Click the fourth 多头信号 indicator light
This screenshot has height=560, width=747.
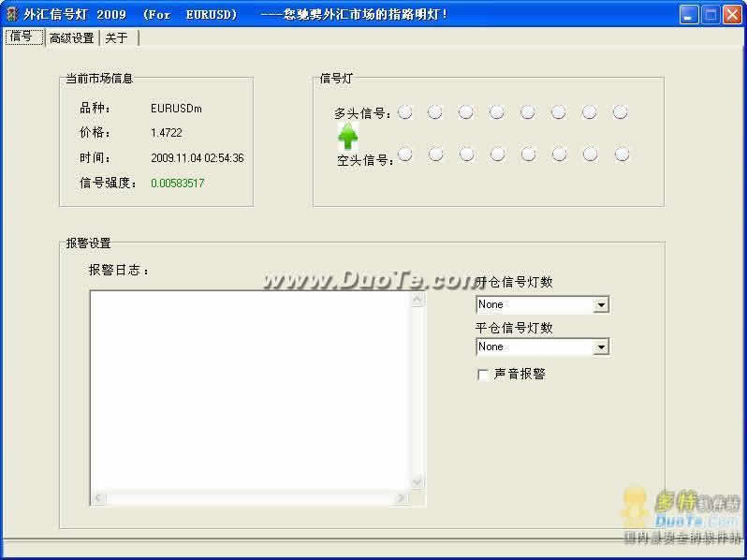497,112
